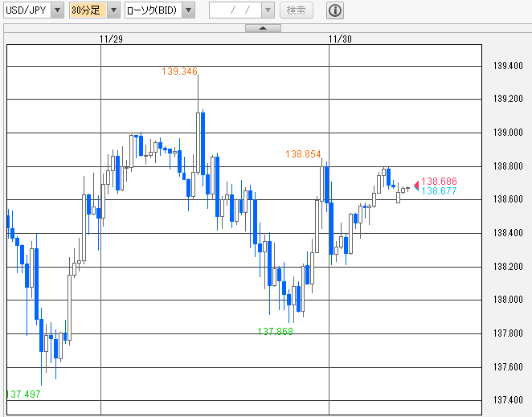
Task: Open the chart information icon
Action: pos(335,10)
